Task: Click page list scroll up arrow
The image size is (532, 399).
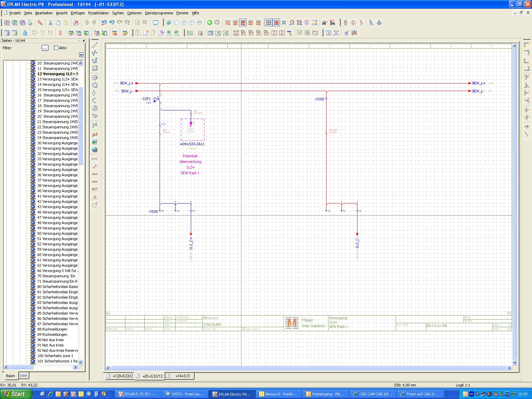Action: point(80,63)
